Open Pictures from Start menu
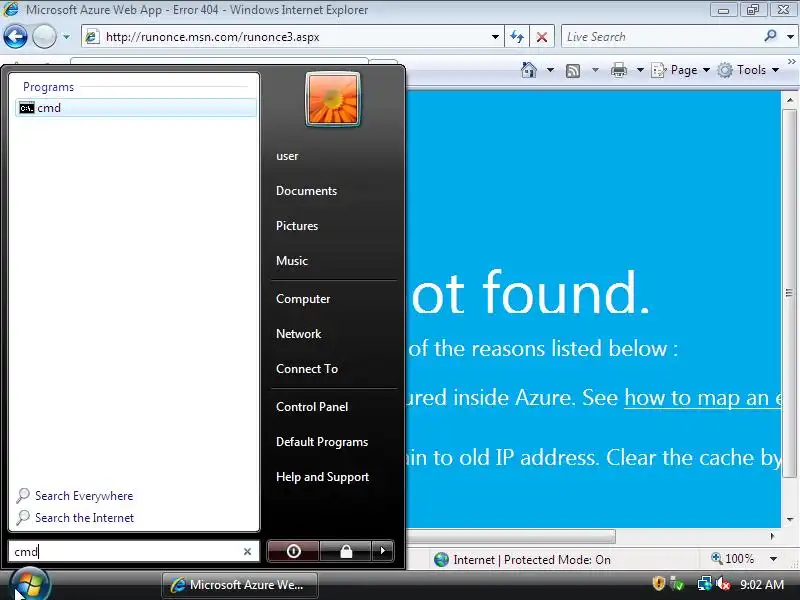The image size is (800, 600). (297, 226)
